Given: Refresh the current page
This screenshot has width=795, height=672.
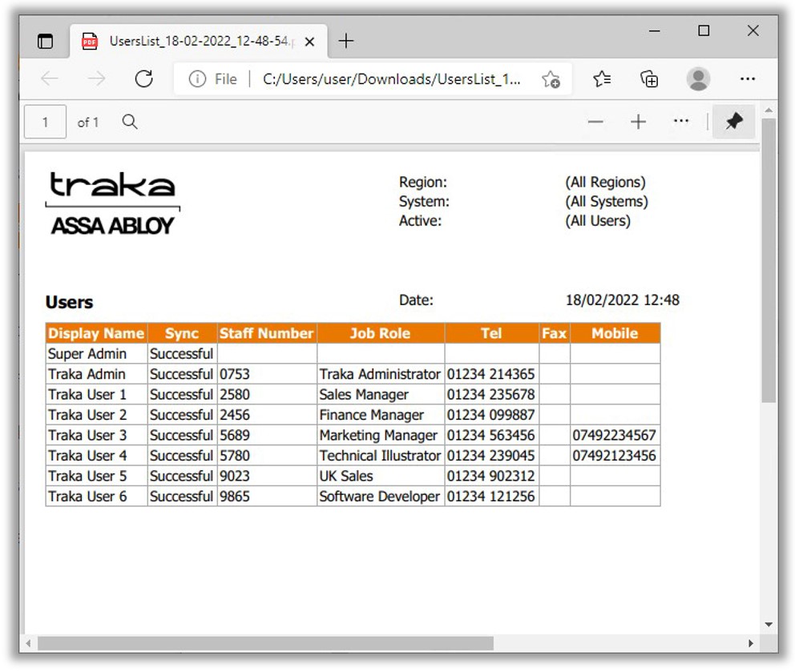Looking at the screenshot, I should [144, 78].
